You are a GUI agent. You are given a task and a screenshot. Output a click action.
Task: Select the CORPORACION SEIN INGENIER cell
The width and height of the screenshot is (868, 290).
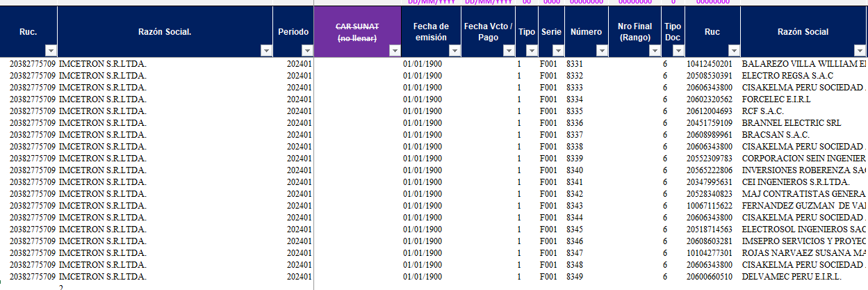click(804, 159)
